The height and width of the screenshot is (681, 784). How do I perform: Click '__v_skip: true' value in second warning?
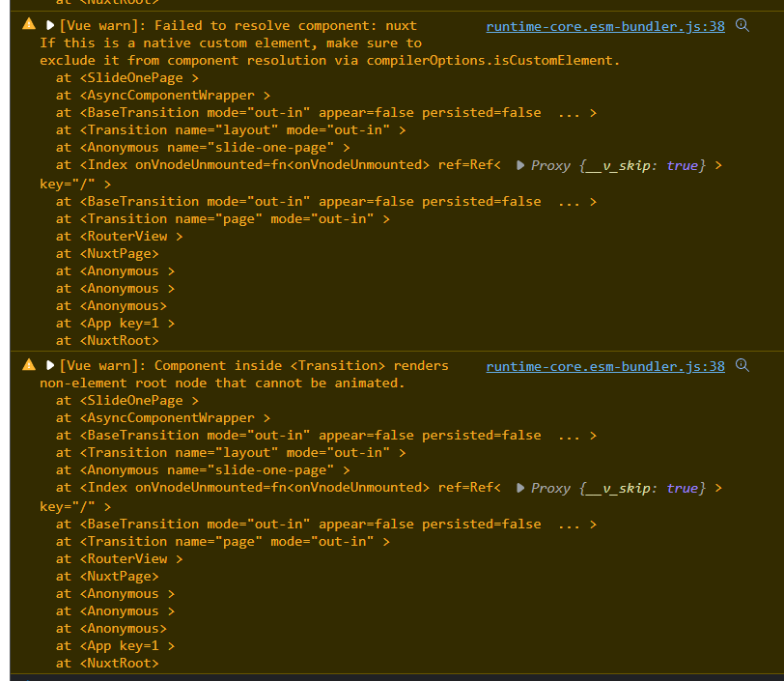point(641,489)
